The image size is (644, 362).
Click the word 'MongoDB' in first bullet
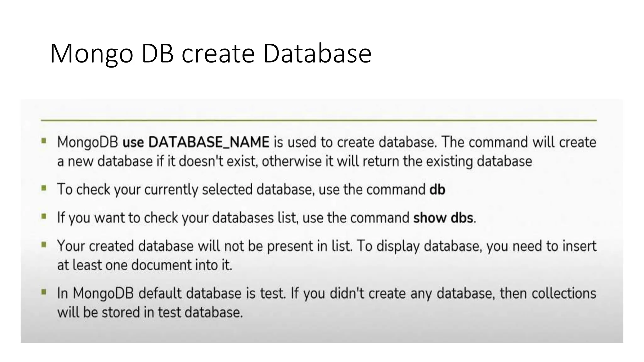point(88,143)
